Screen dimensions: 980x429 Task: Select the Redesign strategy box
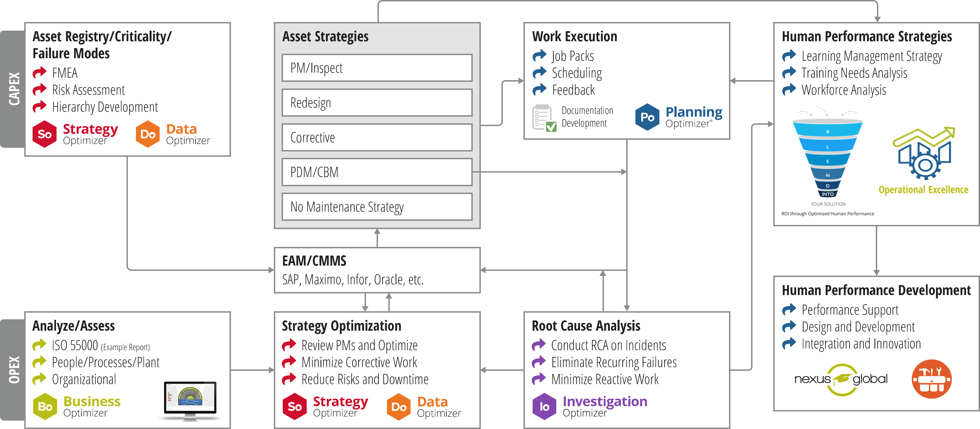(377, 103)
